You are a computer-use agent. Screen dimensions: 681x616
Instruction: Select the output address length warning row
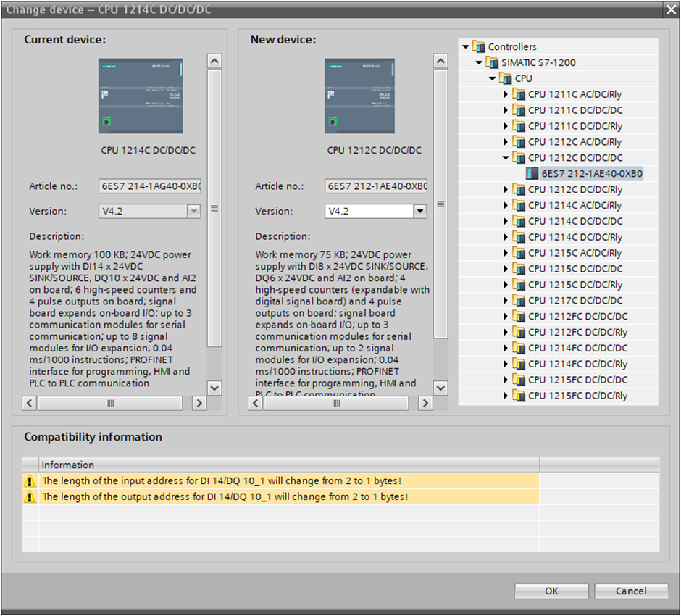coord(280,496)
